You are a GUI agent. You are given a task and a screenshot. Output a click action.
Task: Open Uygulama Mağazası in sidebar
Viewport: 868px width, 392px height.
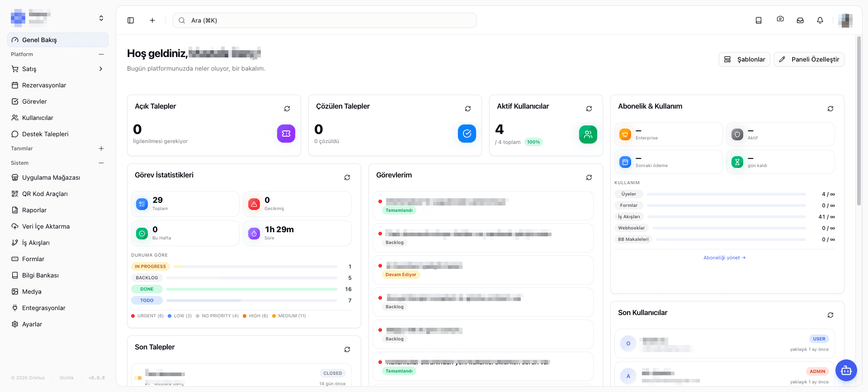(58, 177)
